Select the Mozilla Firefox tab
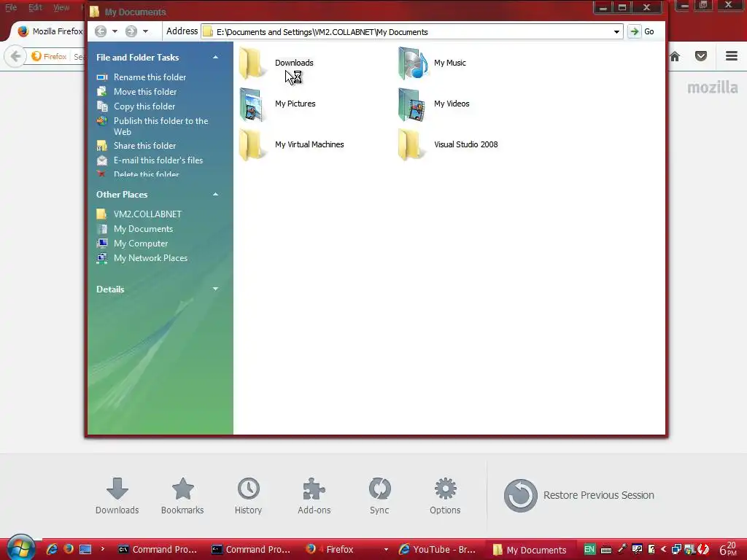This screenshot has height=560, width=747. tap(50, 31)
